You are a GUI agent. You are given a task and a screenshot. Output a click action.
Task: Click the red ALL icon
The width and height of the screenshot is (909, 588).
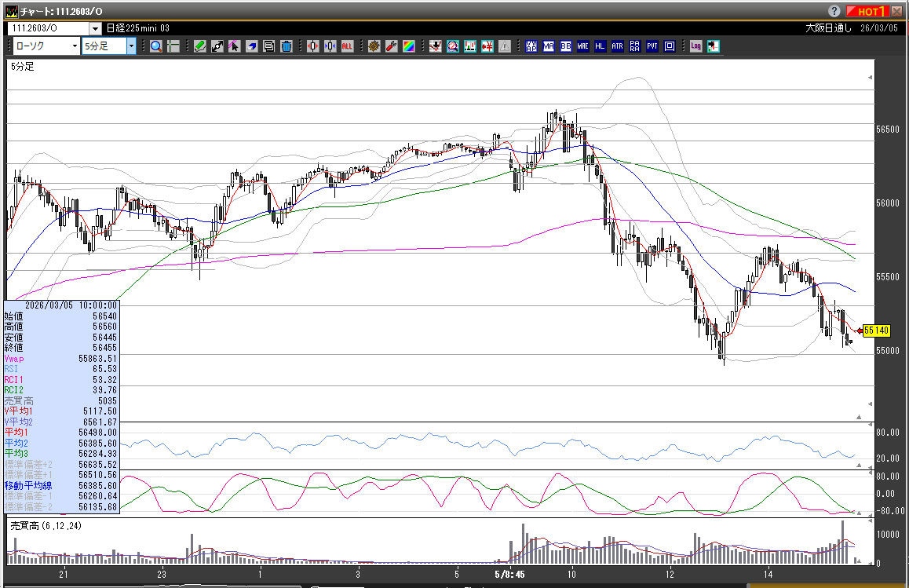(x=347, y=46)
